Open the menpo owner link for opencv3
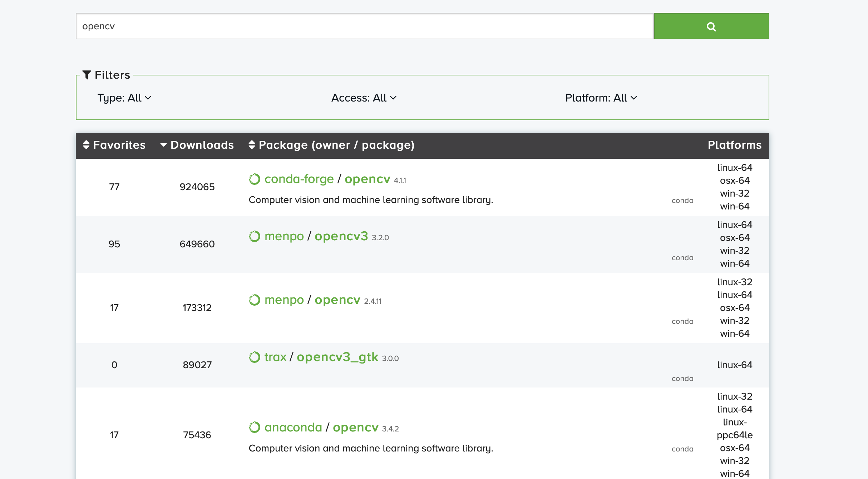 (x=284, y=236)
